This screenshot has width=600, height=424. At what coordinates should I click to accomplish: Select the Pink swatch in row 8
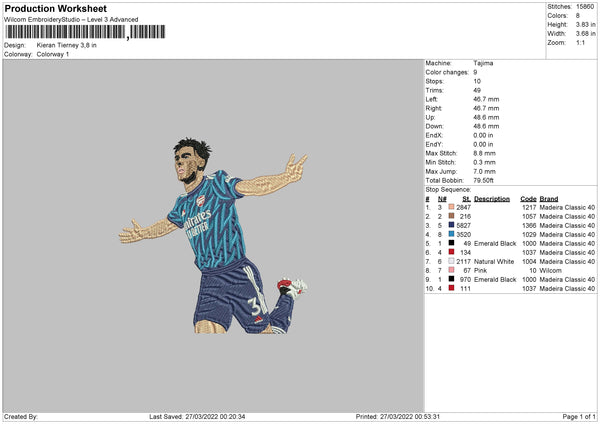[x=451, y=270]
